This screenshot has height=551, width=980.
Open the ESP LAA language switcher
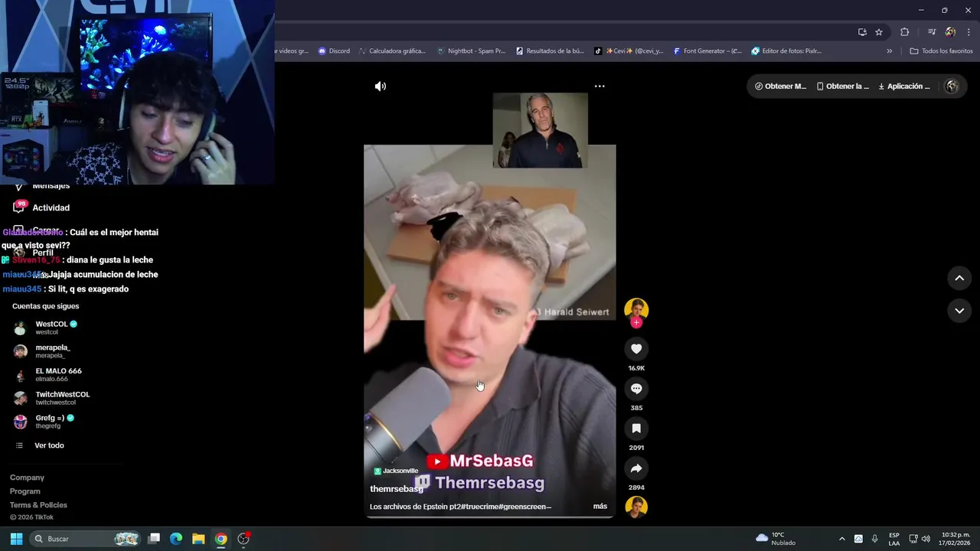[x=894, y=539]
